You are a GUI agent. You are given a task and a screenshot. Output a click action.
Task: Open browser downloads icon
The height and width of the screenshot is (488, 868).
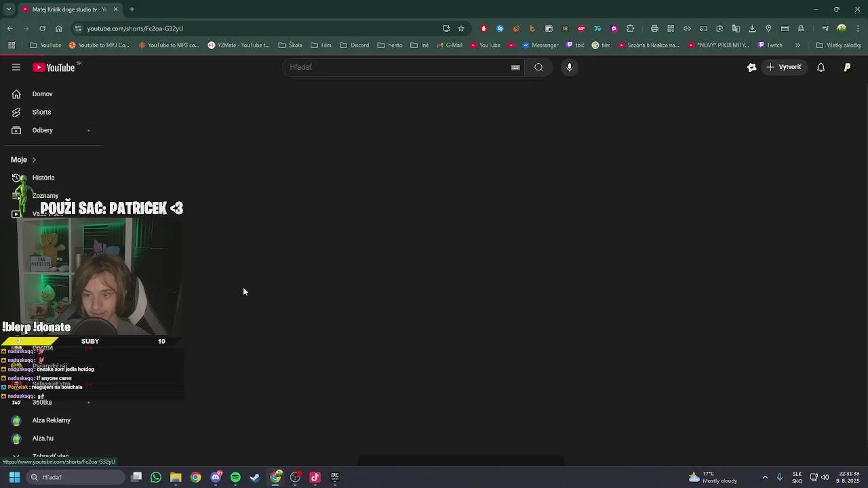click(752, 28)
